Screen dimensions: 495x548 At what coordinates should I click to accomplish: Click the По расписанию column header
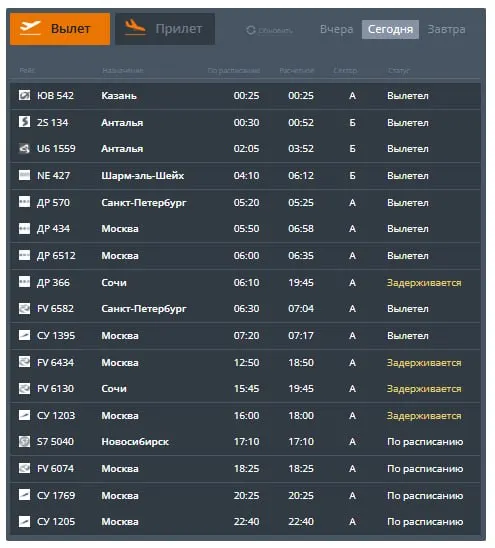coord(233,71)
